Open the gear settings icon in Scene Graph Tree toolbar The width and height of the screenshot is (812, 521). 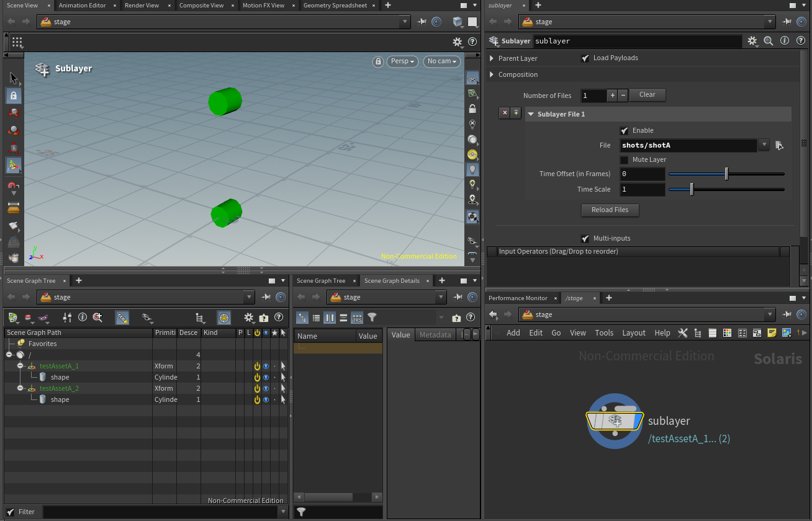(248, 318)
